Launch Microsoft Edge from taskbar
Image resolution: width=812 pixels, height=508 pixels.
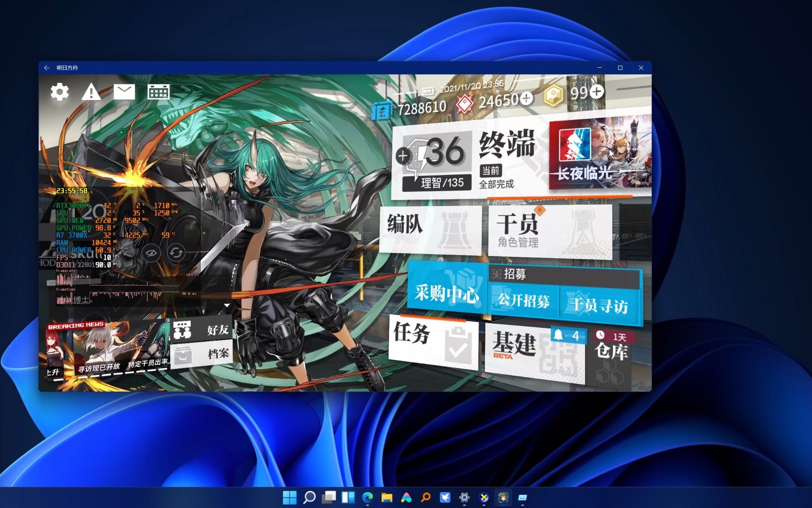(367, 497)
